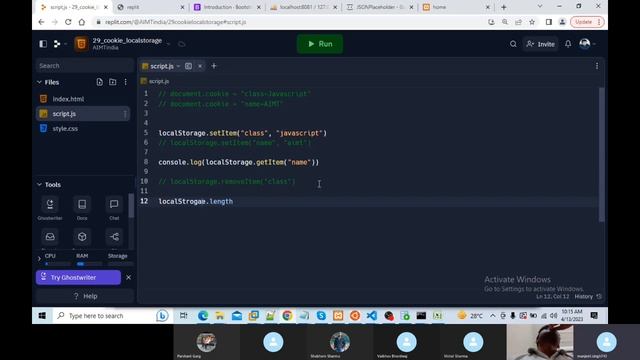Open the script.js tab dropdown arrow
Screen dimensions: 640x360
pyautogui.click(x=178, y=66)
